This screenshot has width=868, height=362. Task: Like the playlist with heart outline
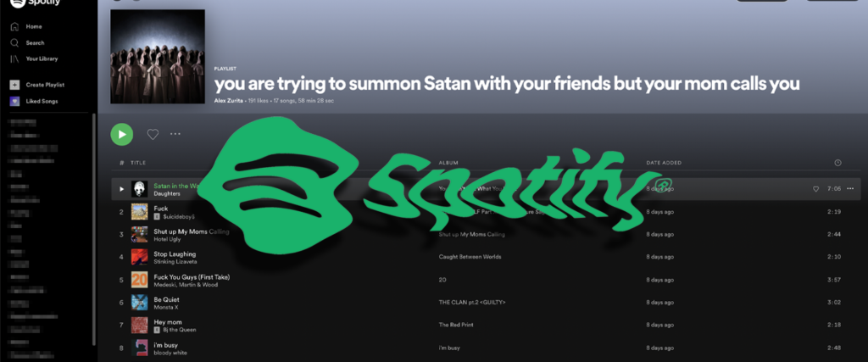coord(153,134)
